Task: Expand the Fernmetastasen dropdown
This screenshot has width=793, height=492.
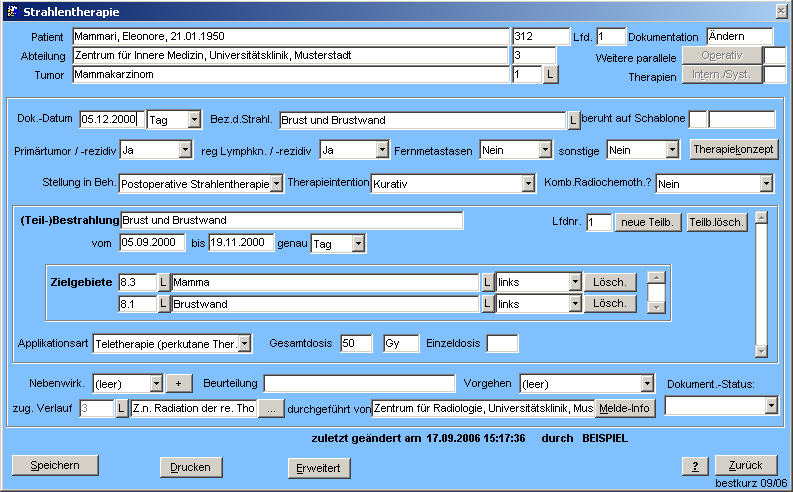Action: [x=544, y=150]
